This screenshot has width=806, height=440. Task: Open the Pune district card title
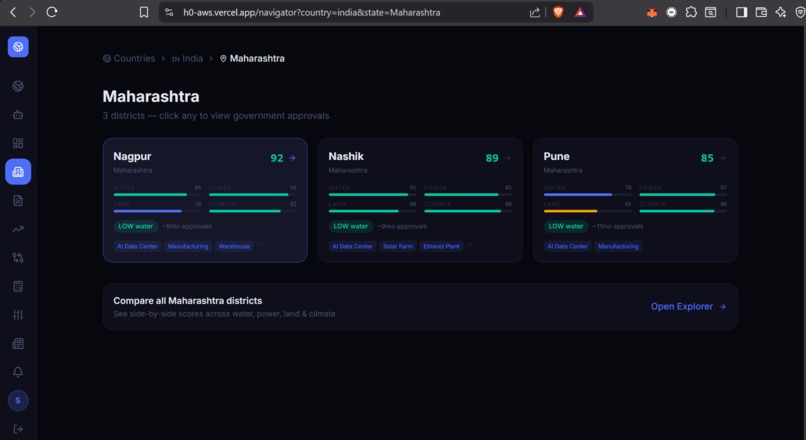(556, 156)
